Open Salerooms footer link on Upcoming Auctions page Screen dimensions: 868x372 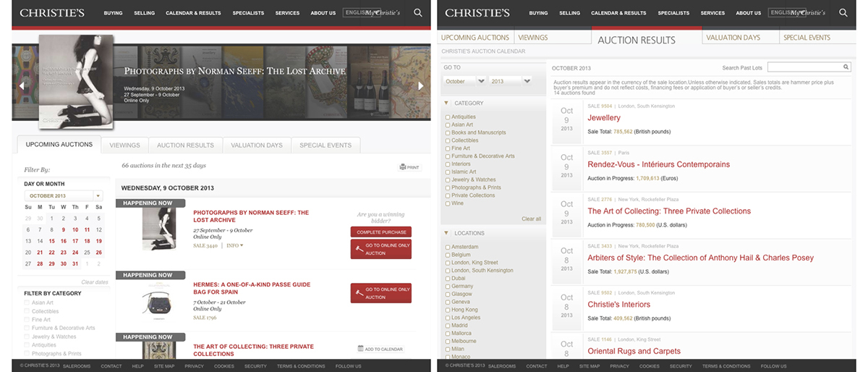(x=77, y=366)
